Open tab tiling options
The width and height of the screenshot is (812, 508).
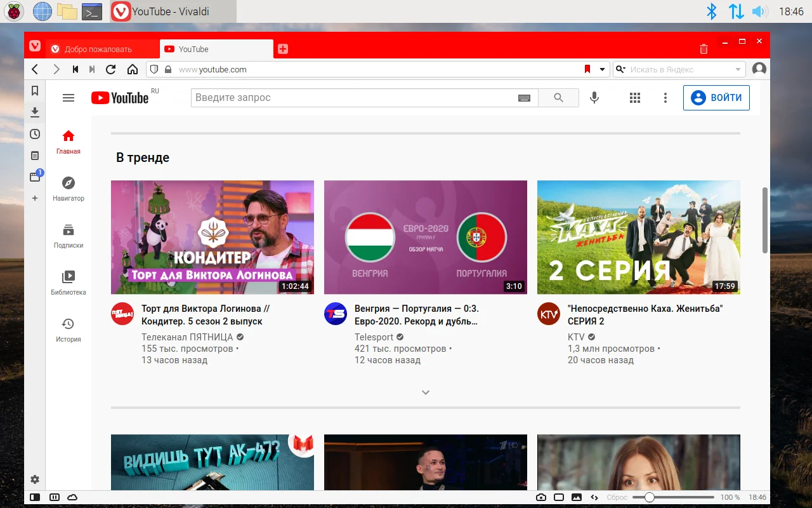pyautogui.click(x=559, y=497)
